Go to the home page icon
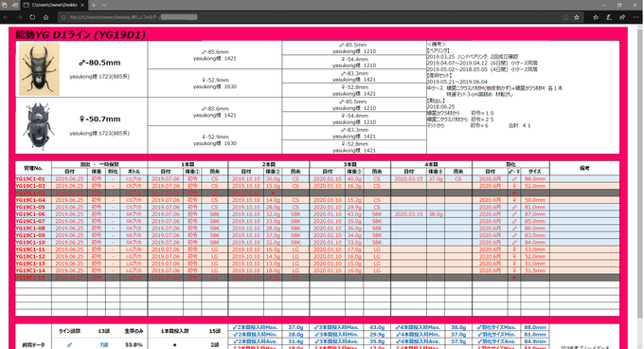Screen dimensions: 644x349 46,17
